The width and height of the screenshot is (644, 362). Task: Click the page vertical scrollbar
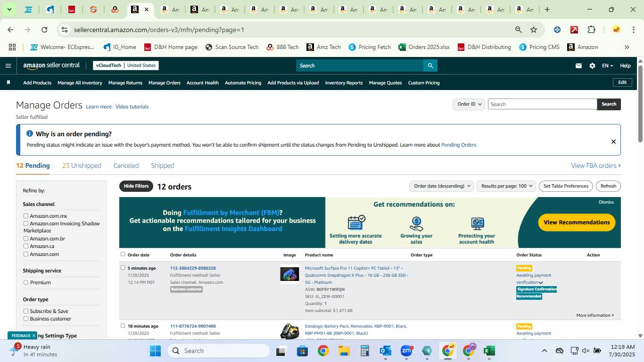pos(640,104)
